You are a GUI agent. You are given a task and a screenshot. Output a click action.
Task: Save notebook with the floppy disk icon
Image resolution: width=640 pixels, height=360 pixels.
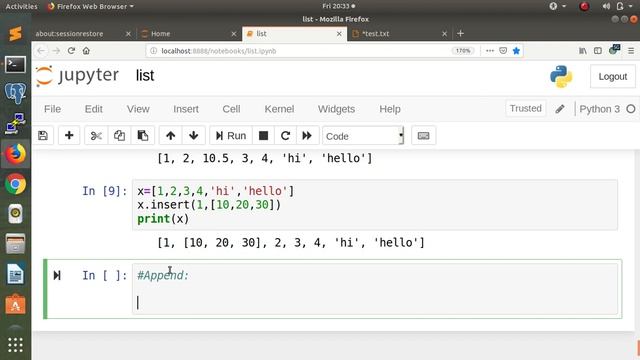[x=43, y=136]
